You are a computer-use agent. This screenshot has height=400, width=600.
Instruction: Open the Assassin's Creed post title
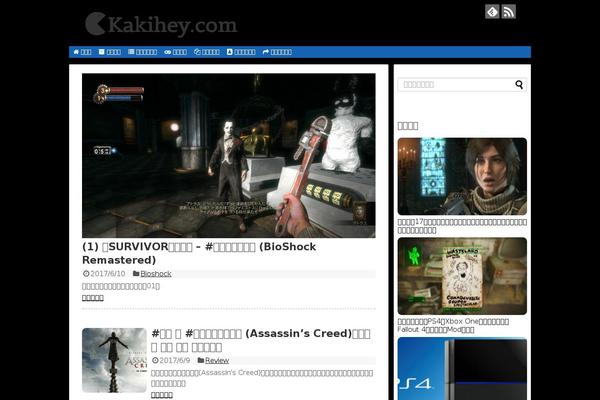click(x=261, y=340)
